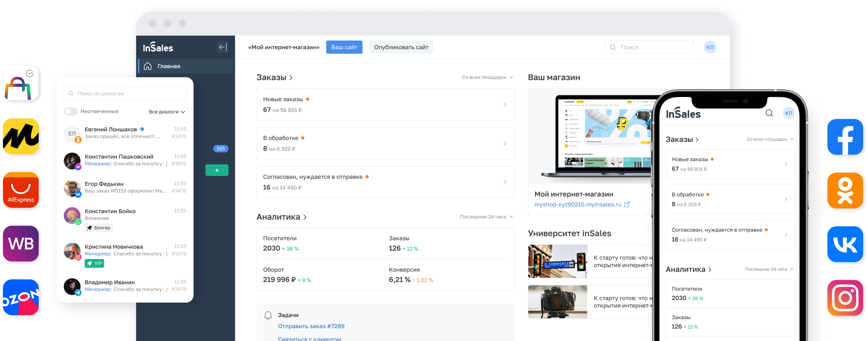868x341 pixels.
Task: Click the Ваш сайт button
Action: [x=344, y=47]
